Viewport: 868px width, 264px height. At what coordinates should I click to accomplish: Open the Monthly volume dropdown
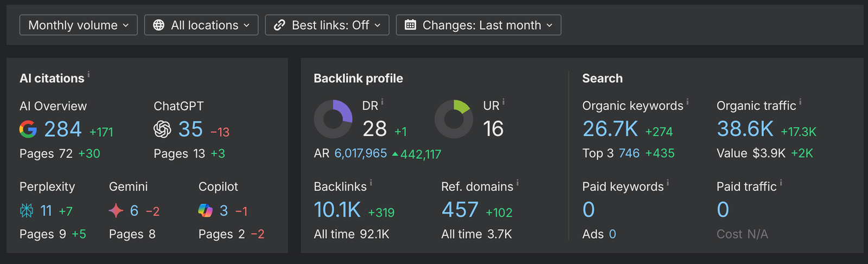click(x=79, y=25)
